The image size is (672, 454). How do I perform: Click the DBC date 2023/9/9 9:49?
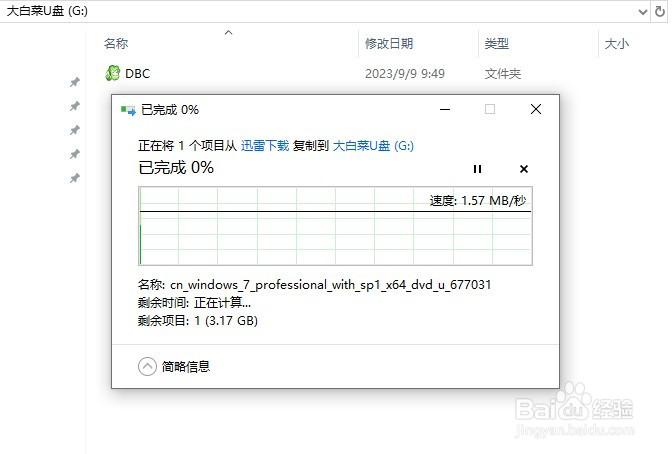405,74
